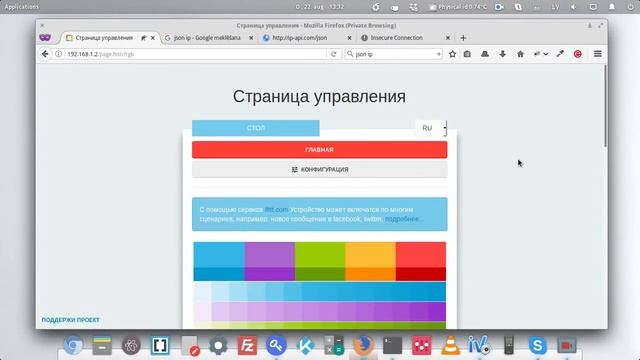Reload the page with the refresh icon
This screenshot has height=360, width=640.
[333, 54]
